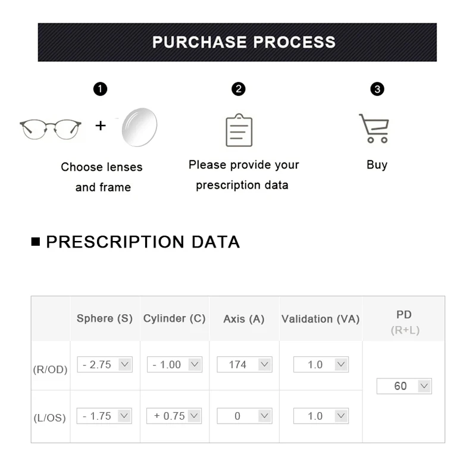
Task: Expand right eye Axis dropdown showing 174
Action: point(245,365)
